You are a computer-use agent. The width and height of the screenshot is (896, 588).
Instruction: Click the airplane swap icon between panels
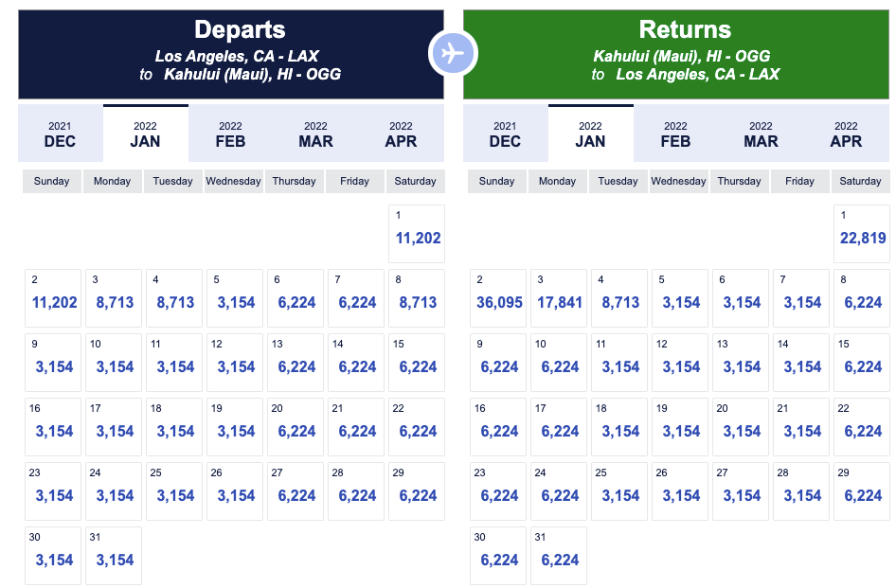point(453,53)
